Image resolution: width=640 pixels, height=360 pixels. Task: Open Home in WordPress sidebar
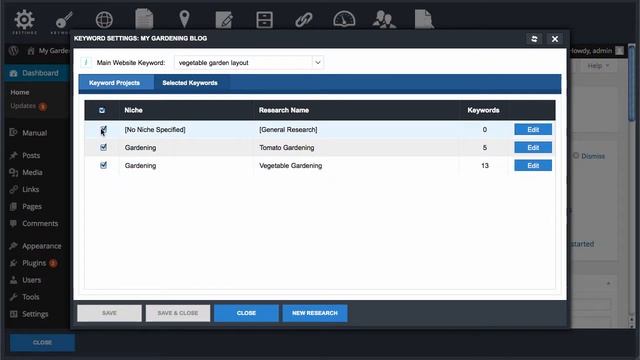coord(20,92)
